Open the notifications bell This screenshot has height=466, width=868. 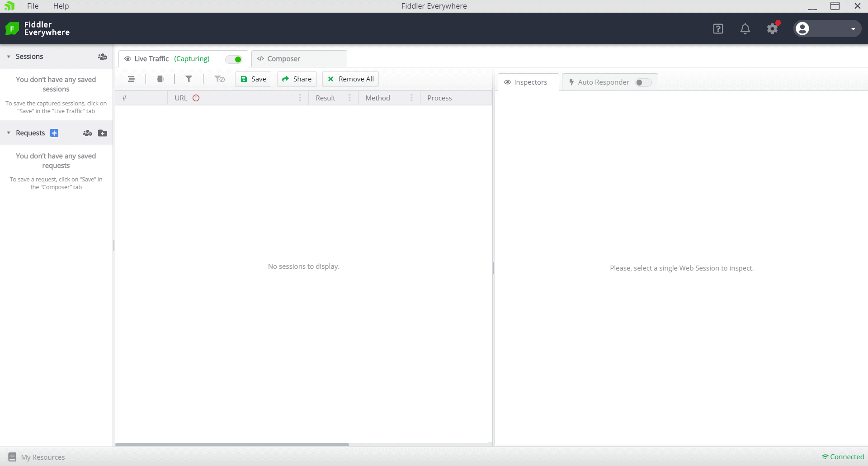[x=745, y=29]
